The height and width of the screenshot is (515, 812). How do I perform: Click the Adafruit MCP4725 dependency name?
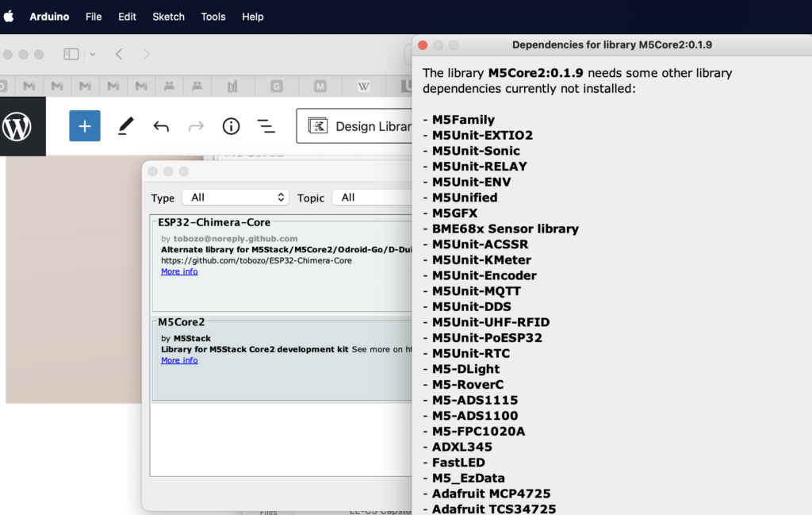coord(492,494)
